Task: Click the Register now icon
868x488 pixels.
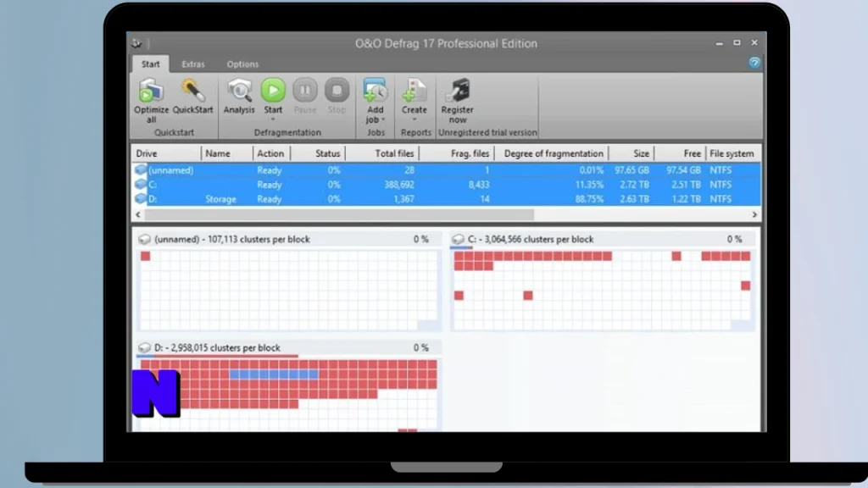Action: (458, 90)
